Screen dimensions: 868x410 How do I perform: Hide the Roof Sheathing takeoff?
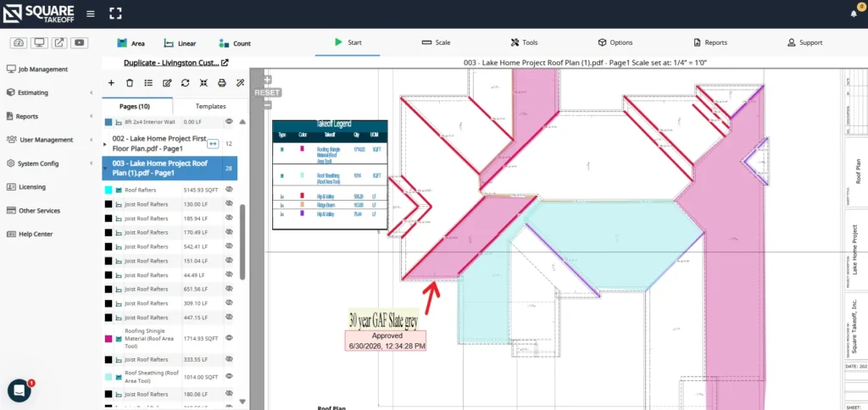(229, 377)
